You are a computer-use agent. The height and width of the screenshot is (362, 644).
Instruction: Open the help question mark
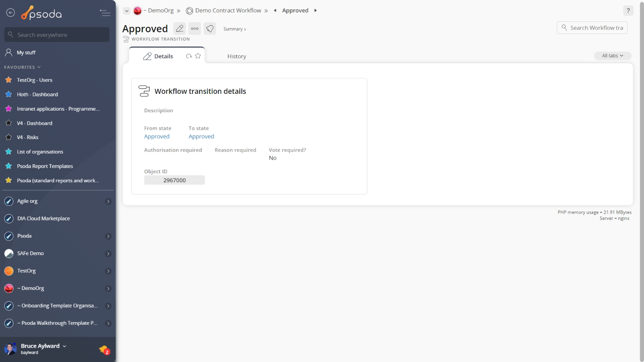click(628, 11)
